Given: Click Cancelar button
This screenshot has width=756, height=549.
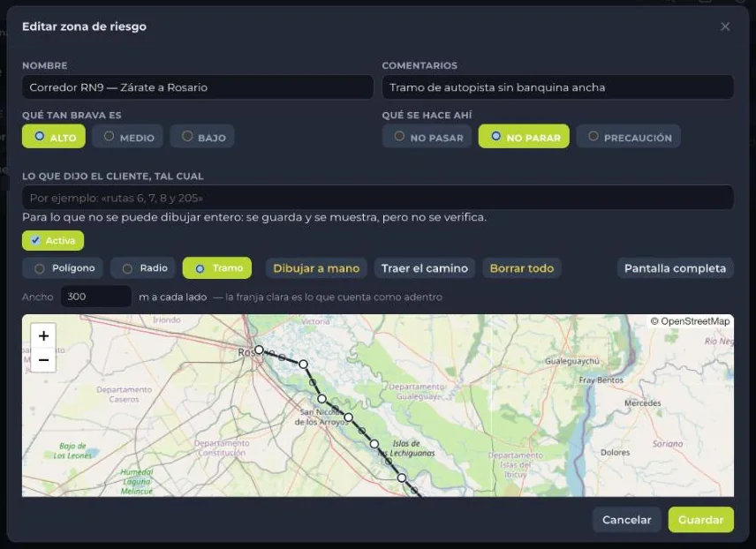Looking at the screenshot, I should 626,520.
